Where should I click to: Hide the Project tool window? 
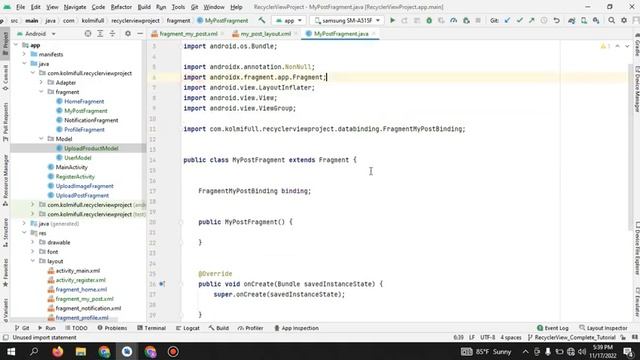click(x=140, y=34)
